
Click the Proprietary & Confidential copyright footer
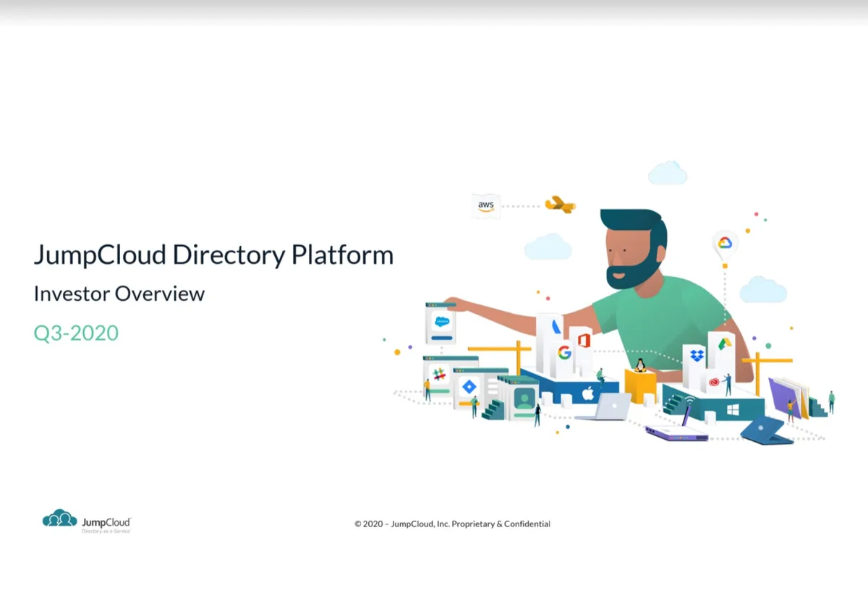pos(453,524)
